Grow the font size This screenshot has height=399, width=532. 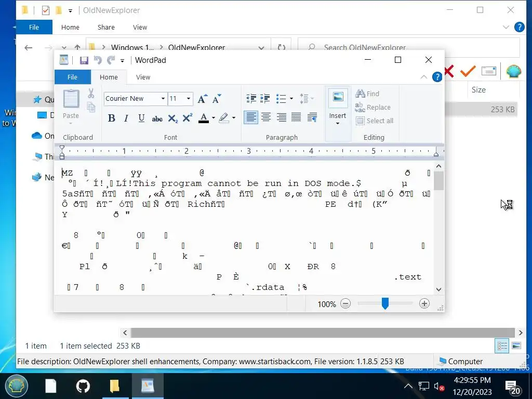tap(203, 99)
